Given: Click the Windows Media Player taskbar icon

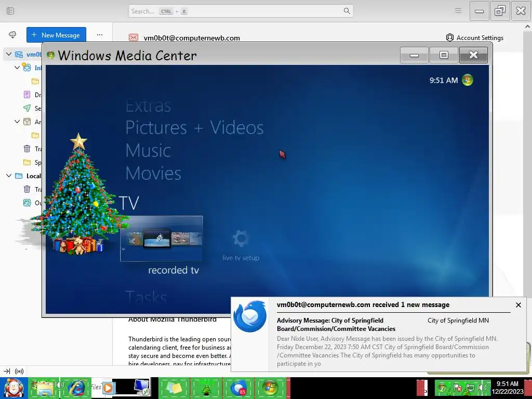Looking at the screenshot, I should 108,388.
